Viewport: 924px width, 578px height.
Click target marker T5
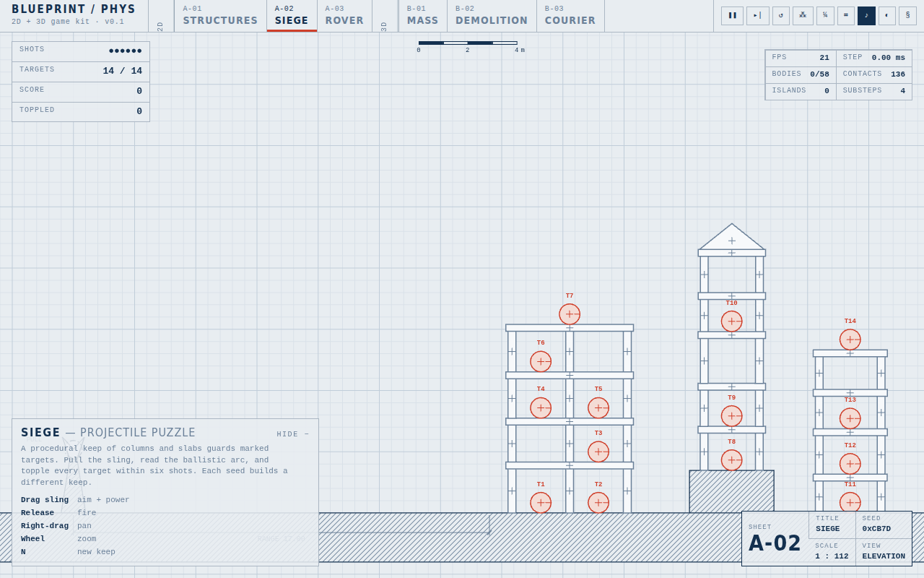pyautogui.click(x=598, y=407)
